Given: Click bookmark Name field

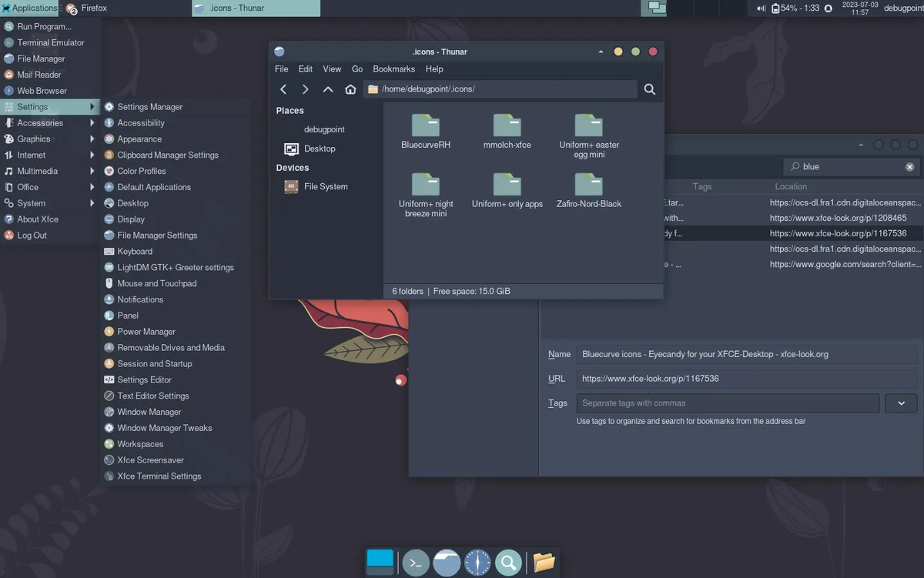Looking at the screenshot, I should point(746,354).
